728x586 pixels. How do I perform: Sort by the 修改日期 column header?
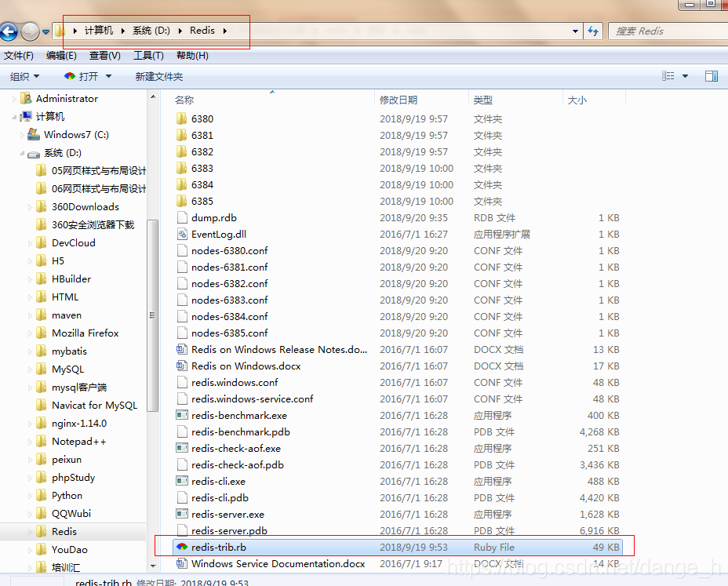point(399,100)
